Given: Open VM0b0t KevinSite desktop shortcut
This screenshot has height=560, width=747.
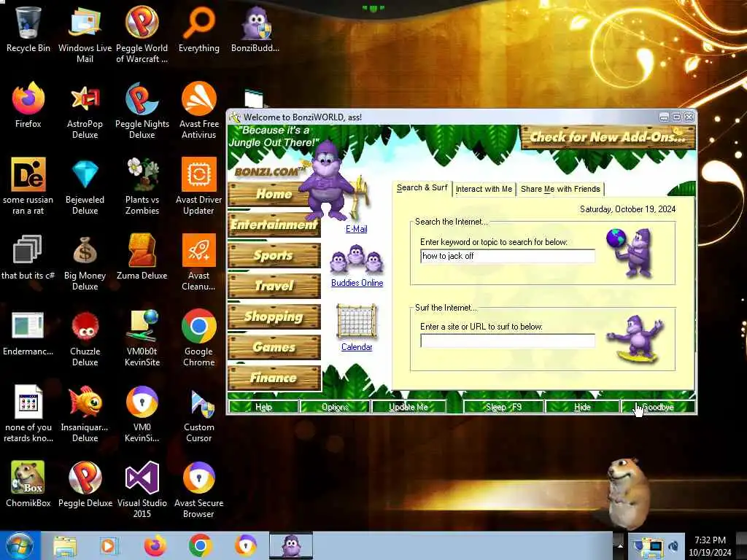Looking at the screenshot, I should pyautogui.click(x=142, y=338).
